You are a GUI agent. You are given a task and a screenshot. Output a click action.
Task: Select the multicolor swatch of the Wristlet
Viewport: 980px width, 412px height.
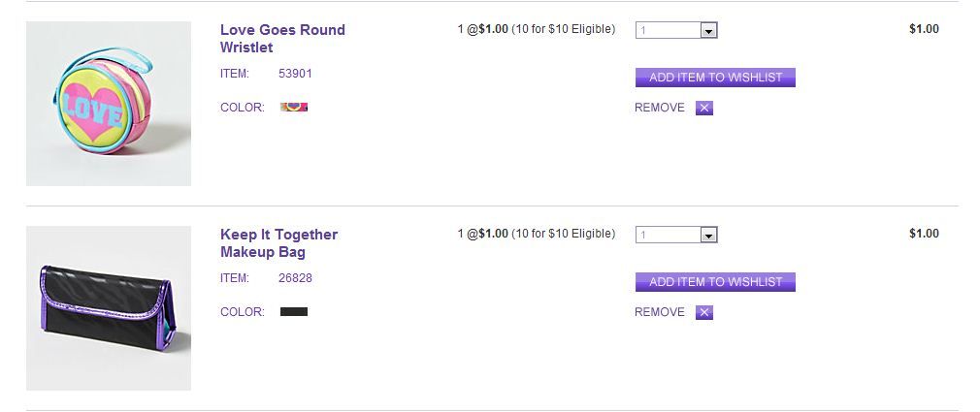(294, 108)
